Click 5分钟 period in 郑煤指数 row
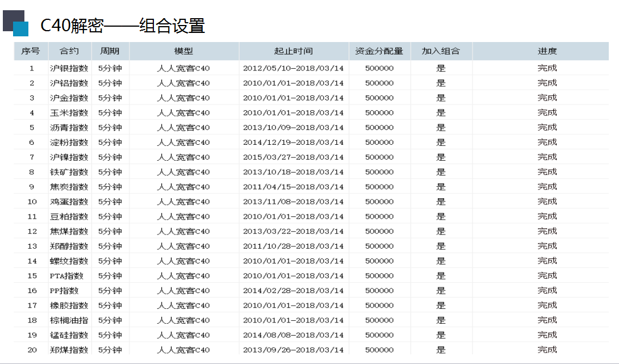This screenshot has height=364, width=619. pos(110,350)
